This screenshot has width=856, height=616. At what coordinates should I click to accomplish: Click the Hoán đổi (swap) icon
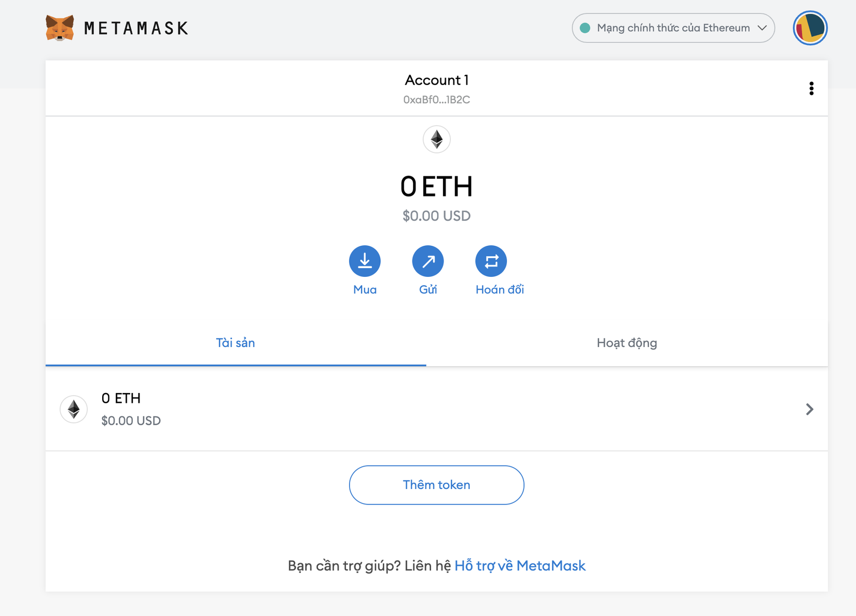point(491,261)
